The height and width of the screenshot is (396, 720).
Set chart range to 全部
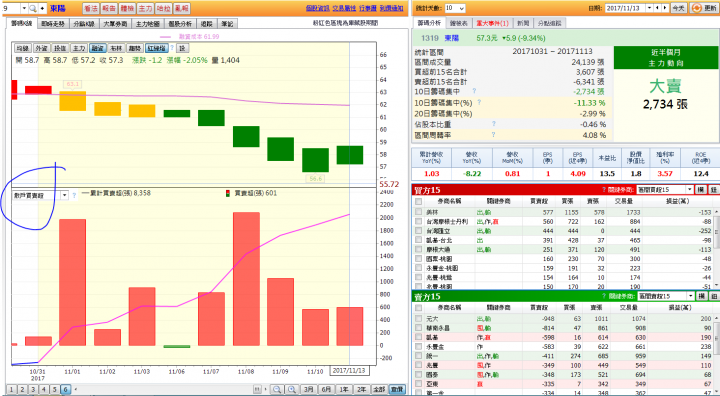coord(379,390)
